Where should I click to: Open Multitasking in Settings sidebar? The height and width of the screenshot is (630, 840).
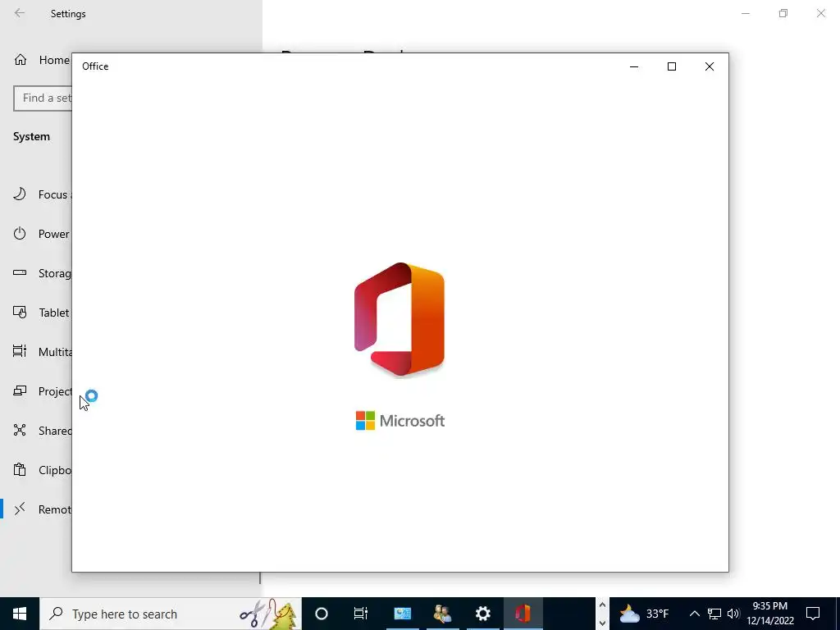(x=42, y=352)
